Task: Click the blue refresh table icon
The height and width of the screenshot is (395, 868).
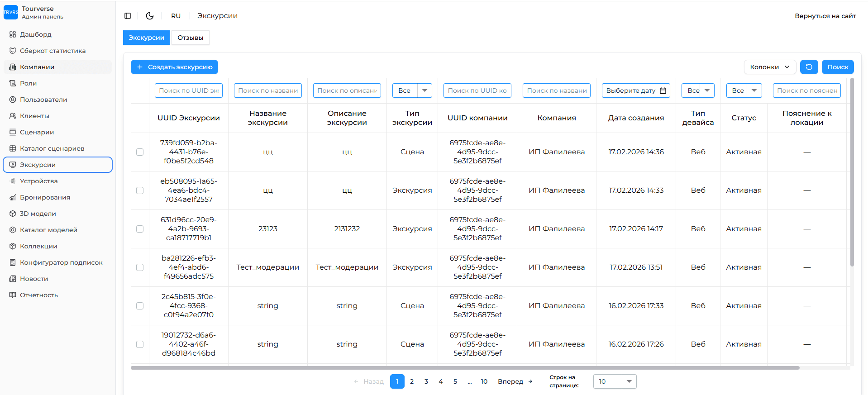Action: (x=809, y=67)
